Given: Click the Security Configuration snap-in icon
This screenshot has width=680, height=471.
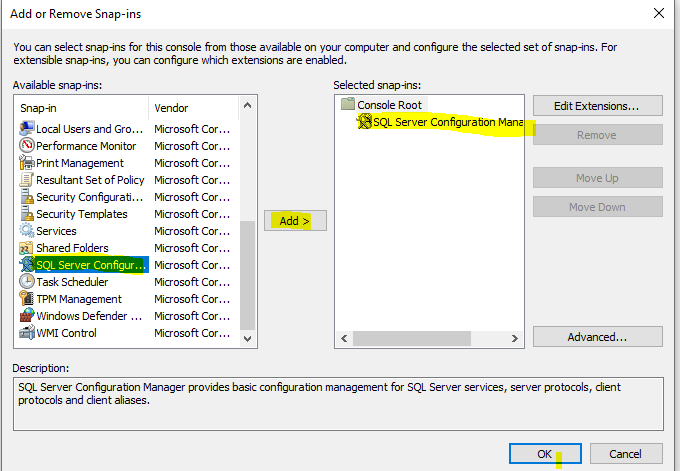Looking at the screenshot, I should pyautogui.click(x=27, y=196).
